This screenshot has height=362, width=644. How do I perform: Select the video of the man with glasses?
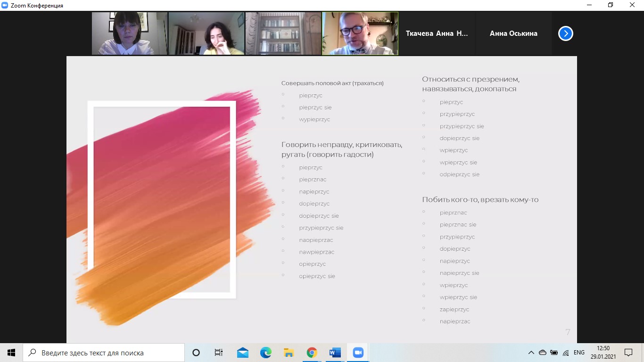tap(360, 33)
